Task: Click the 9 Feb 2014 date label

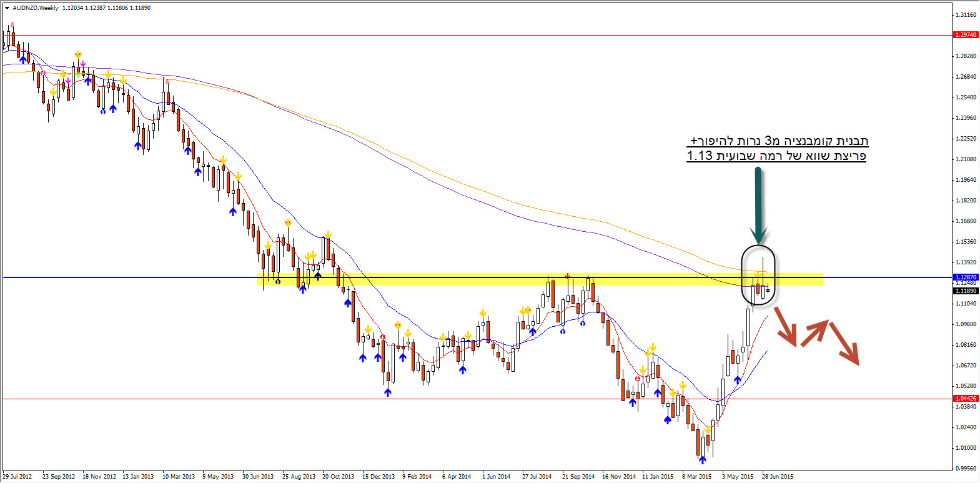Action: point(417,477)
